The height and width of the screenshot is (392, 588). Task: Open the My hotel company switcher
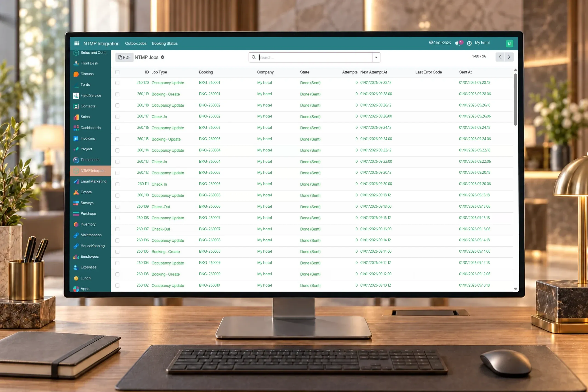[482, 43]
